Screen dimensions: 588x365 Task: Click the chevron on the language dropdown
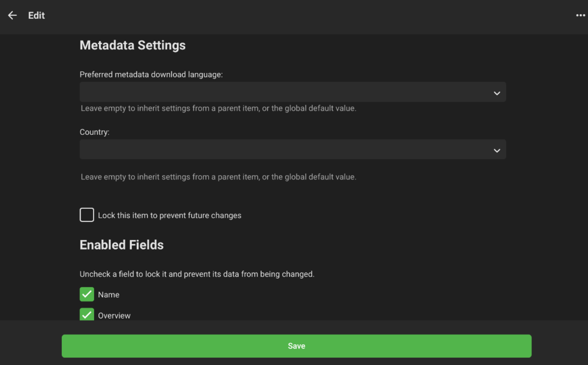[x=496, y=92]
